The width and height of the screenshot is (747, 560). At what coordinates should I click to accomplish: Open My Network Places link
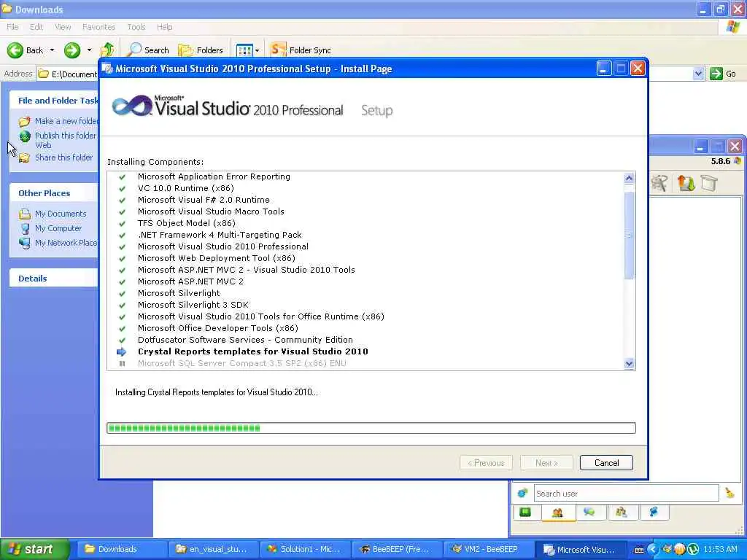(66, 243)
